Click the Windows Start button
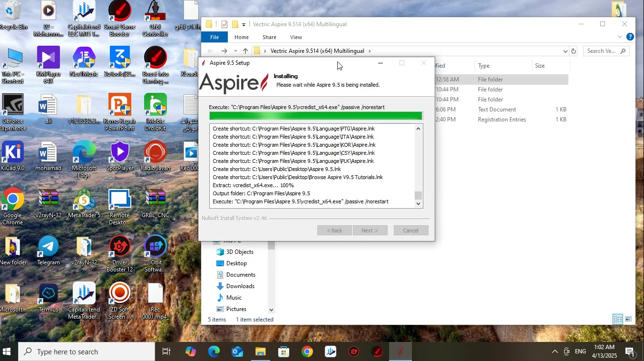The width and height of the screenshot is (644, 361). coord(7,352)
